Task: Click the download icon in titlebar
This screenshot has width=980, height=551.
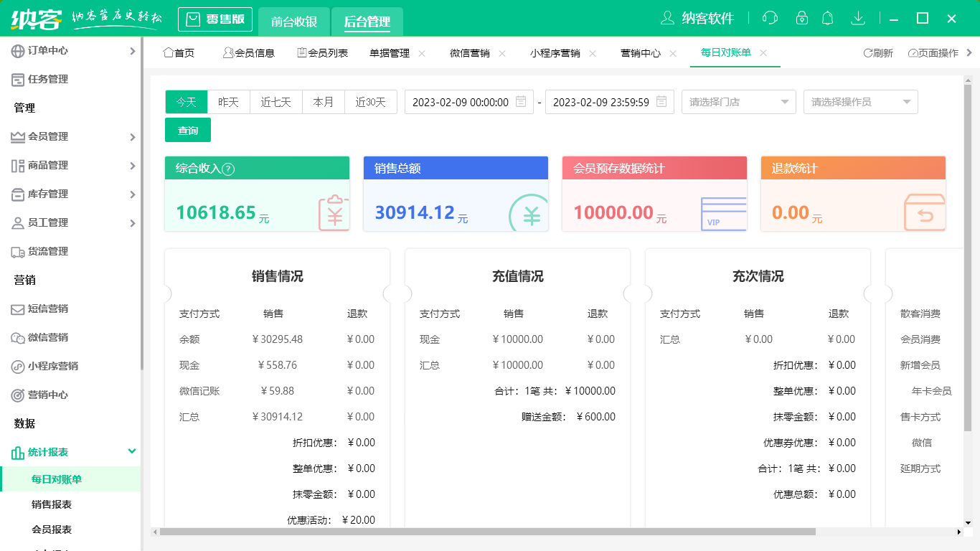Action: 858,17
